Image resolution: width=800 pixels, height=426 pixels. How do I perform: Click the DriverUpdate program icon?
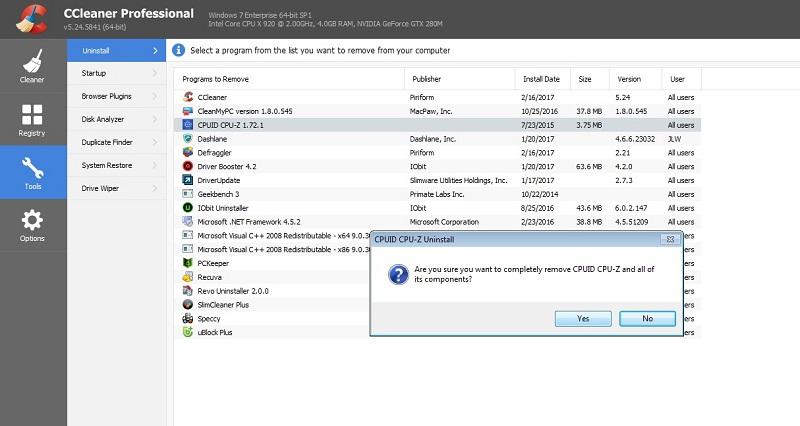click(188, 180)
